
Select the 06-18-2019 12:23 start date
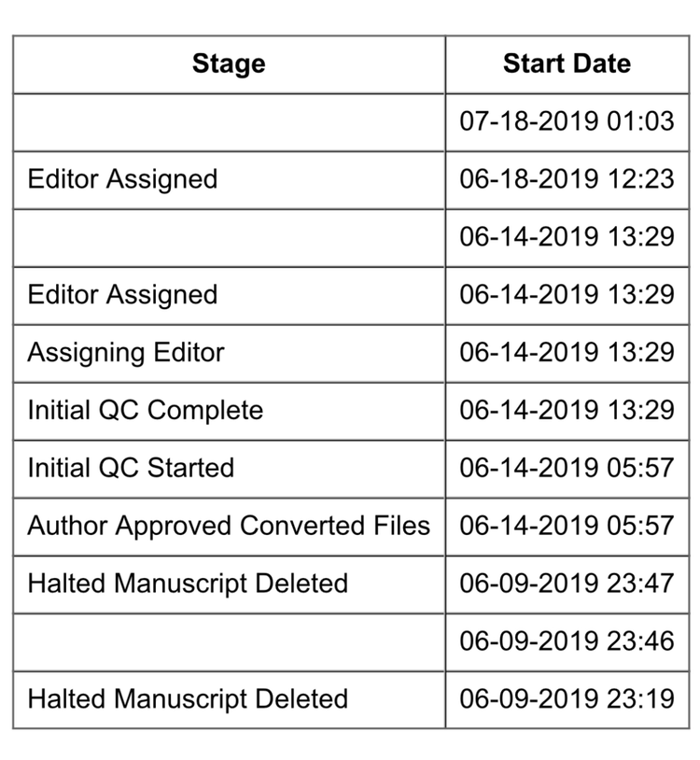567,179
